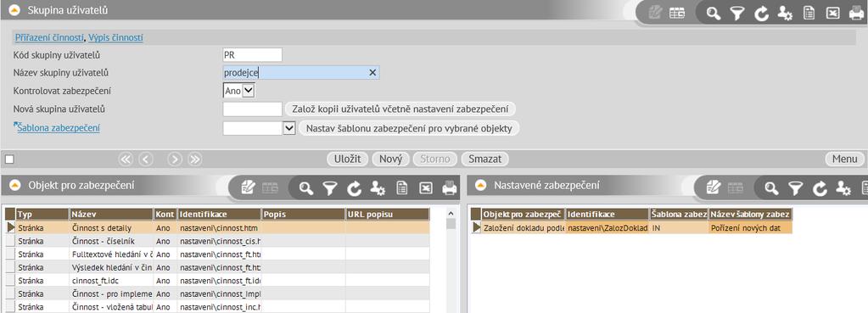Screen dimensions: 868x313
Task: Open user settings in Objekt pro zabezpečení panel
Action: pos(378,188)
